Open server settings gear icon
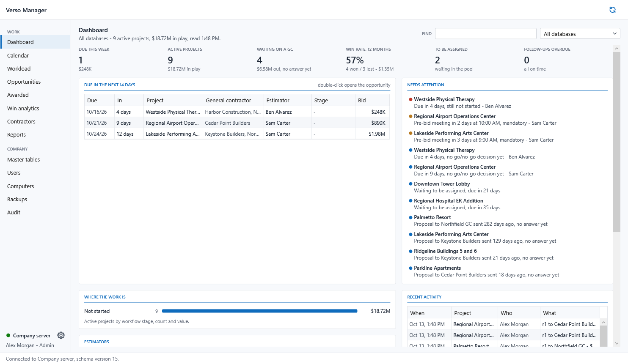The height and width of the screenshot is (364, 628). coord(61,335)
